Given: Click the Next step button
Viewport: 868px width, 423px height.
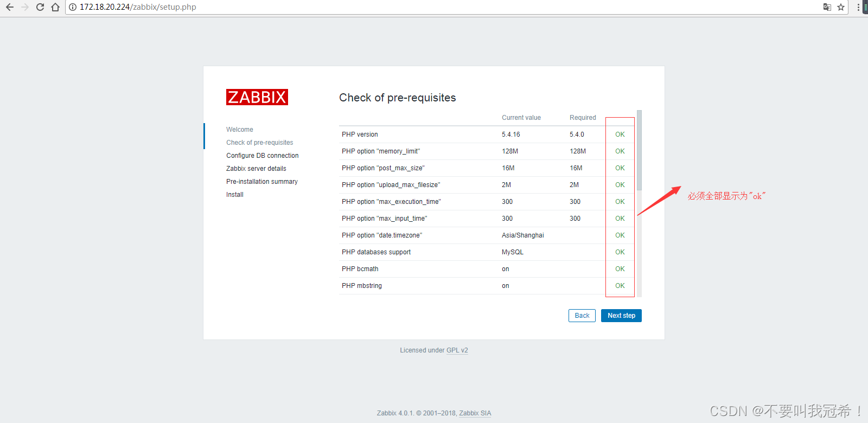Looking at the screenshot, I should pyautogui.click(x=621, y=316).
